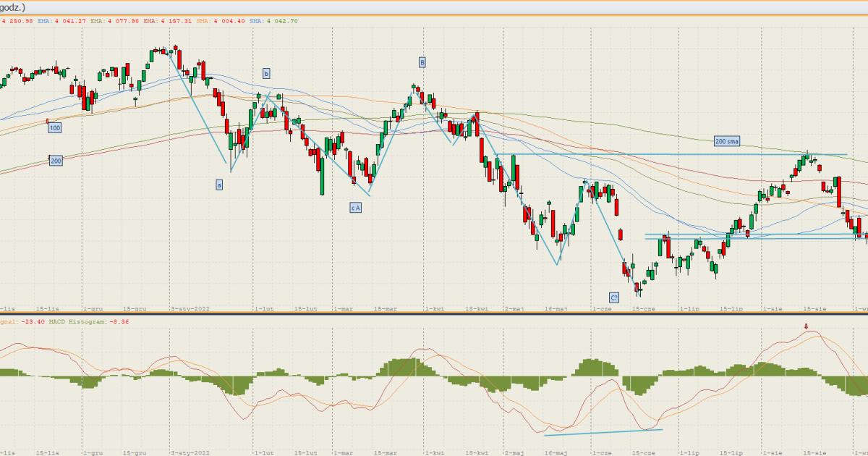
Task: Click the red EMA 4 157.31 legend
Action: [167, 21]
